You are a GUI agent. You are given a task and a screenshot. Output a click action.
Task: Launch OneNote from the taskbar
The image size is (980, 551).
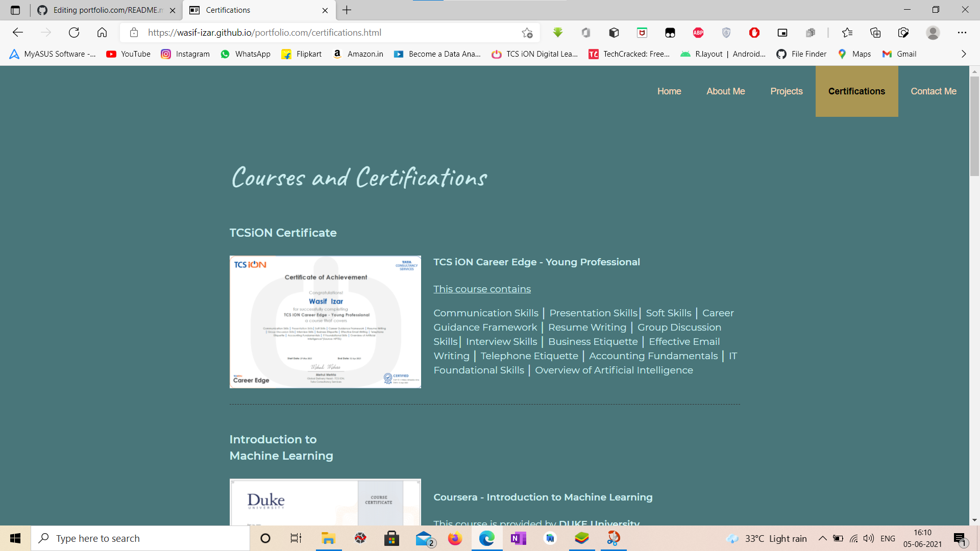pyautogui.click(x=519, y=538)
